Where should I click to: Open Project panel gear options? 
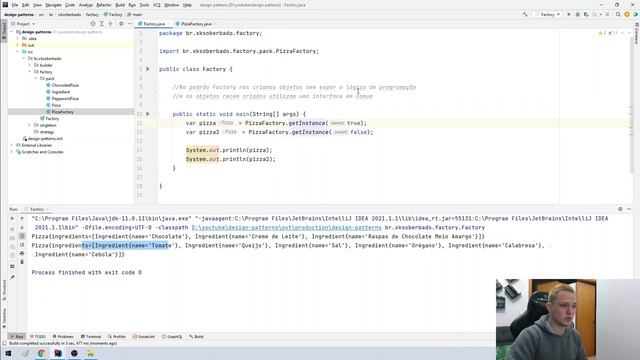pos(121,24)
